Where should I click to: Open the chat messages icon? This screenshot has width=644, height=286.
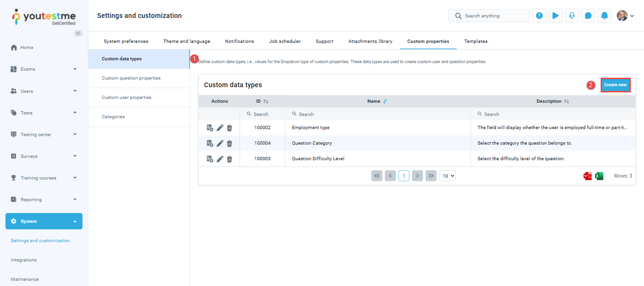point(588,16)
